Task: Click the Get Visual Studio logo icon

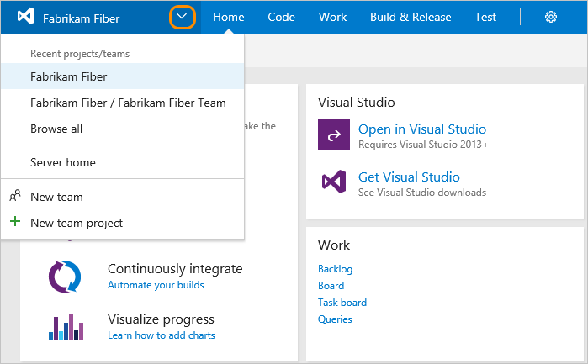Action: coord(334,182)
